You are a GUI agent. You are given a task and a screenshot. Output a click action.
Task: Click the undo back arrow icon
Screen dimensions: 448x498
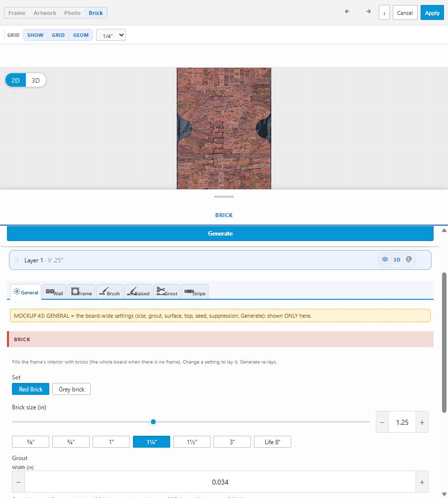(x=347, y=11)
